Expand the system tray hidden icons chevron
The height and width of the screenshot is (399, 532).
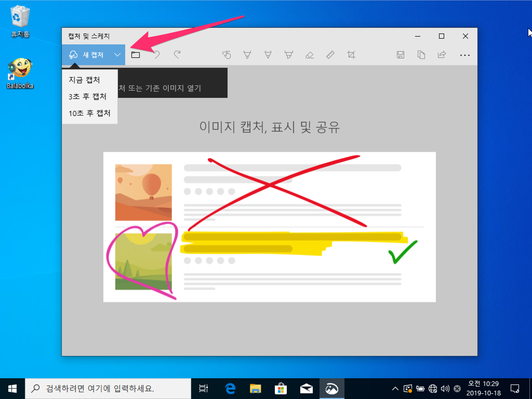[x=395, y=389]
